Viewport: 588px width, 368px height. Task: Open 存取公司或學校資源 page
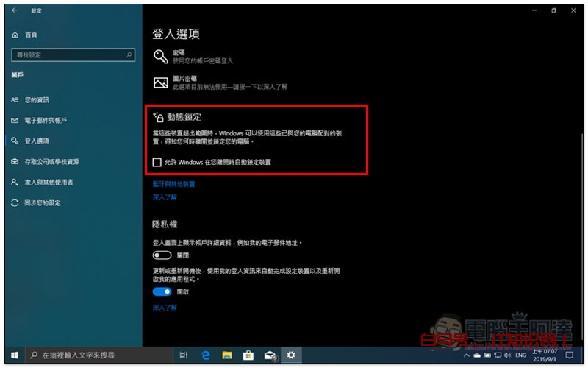51,161
